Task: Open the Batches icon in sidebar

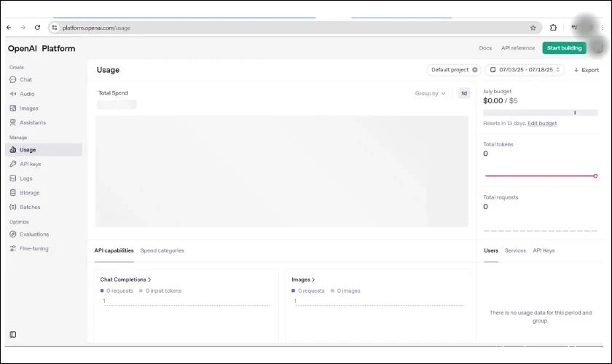Action: (13, 207)
